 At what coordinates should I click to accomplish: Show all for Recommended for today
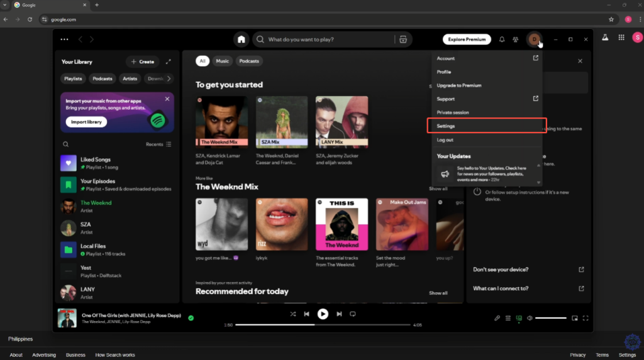tap(438, 293)
